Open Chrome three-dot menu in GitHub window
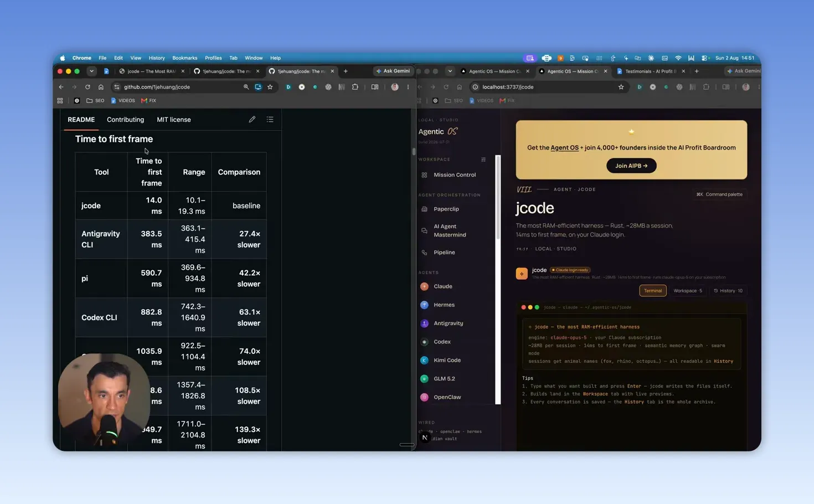 point(408,87)
